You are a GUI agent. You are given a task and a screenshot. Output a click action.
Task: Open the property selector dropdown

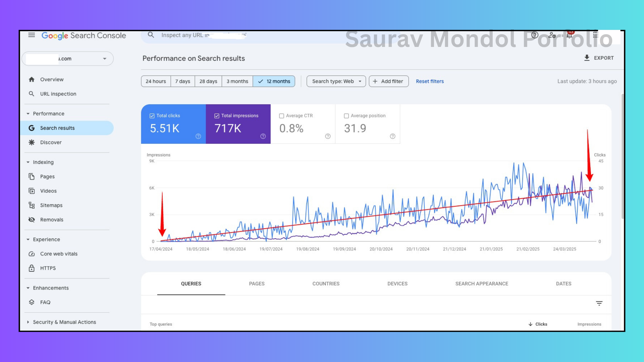tap(67, 59)
